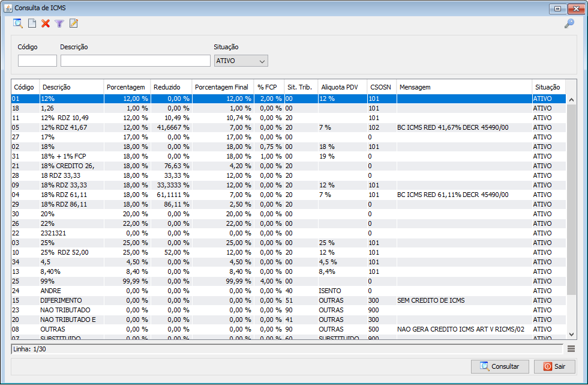Delete the record using the red X icon
Screen dimensions: 588x385
point(46,23)
